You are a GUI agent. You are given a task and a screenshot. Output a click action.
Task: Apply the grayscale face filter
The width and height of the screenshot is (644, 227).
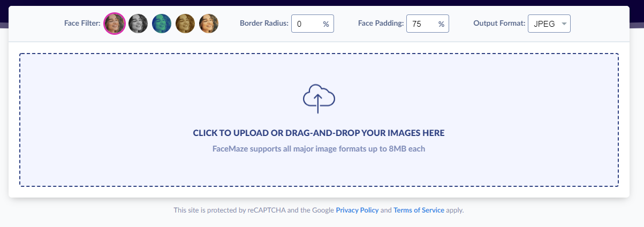pyautogui.click(x=138, y=24)
